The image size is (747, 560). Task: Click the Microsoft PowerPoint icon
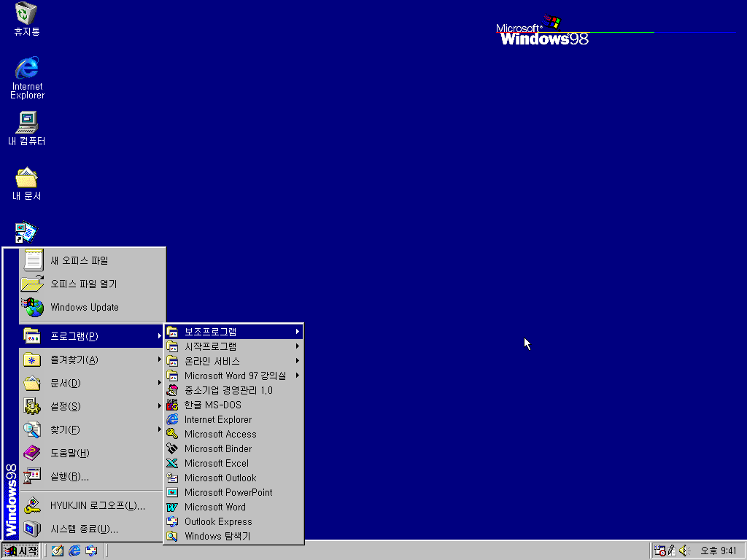pyautogui.click(x=172, y=492)
